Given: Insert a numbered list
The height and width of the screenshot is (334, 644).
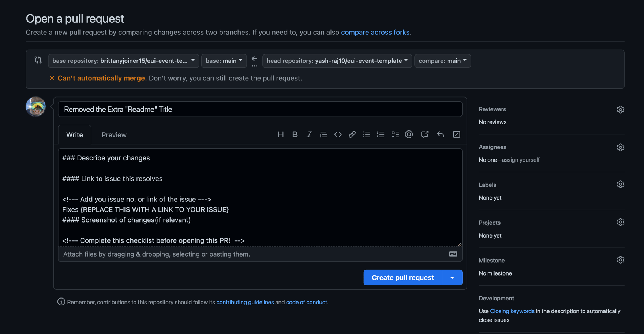Looking at the screenshot, I should click(x=381, y=134).
